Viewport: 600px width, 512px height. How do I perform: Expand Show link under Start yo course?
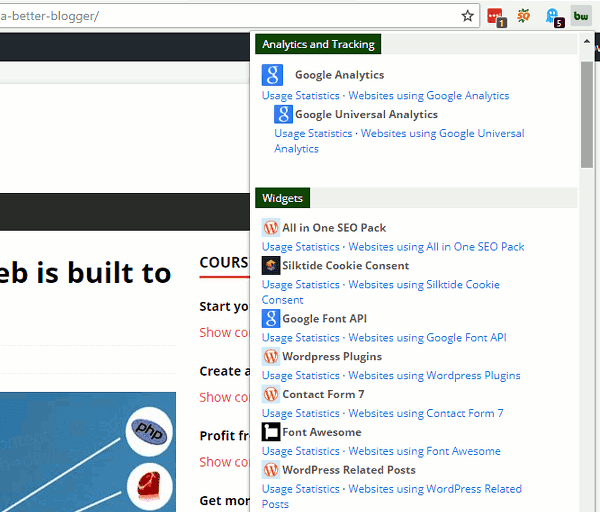(224, 333)
